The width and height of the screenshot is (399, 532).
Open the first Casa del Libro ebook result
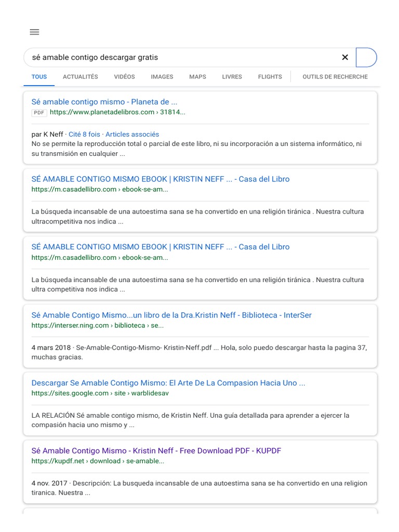pos(161,179)
